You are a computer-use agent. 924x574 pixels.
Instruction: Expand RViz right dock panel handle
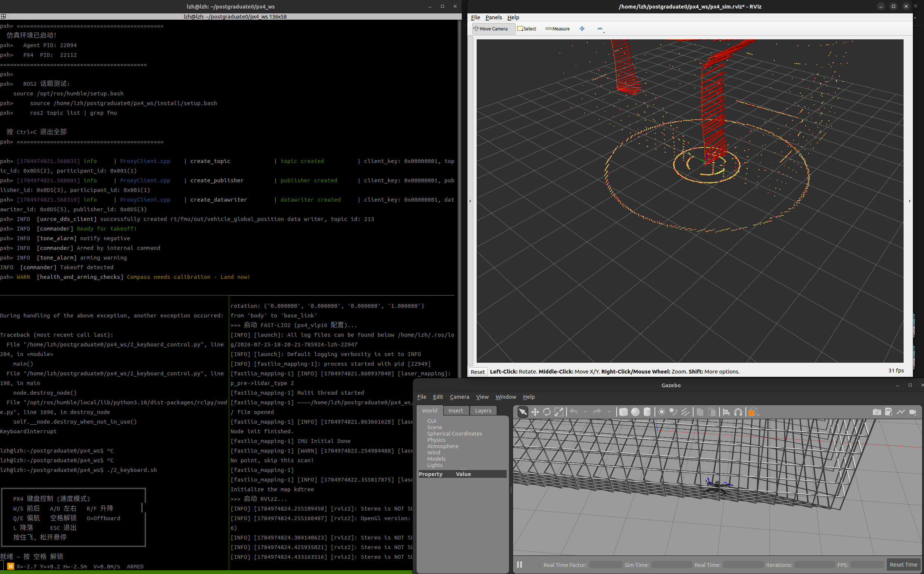[x=910, y=201]
